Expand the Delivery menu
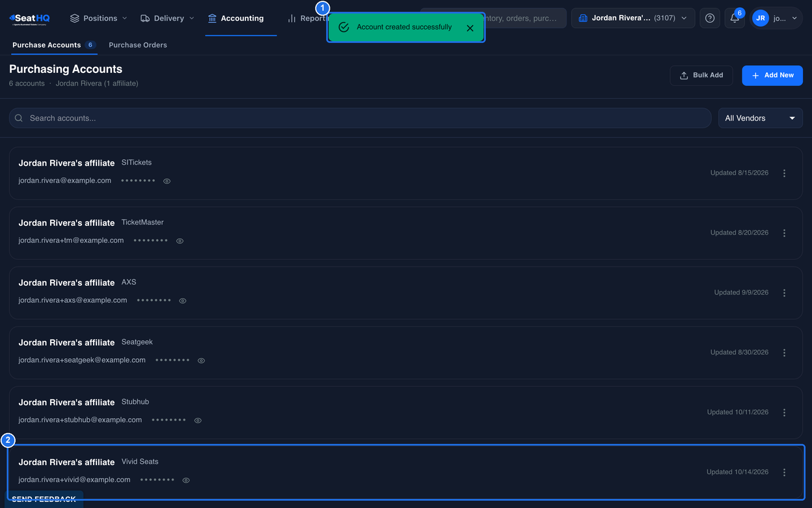Screen dimensions: 812x508 tap(168, 18)
